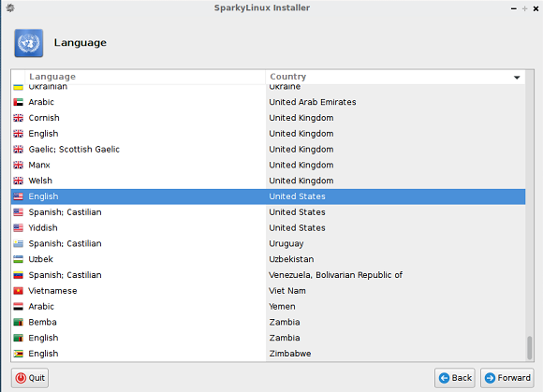
Task: Select Bemba language for Zambia
Action: click(x=268, y=322)
